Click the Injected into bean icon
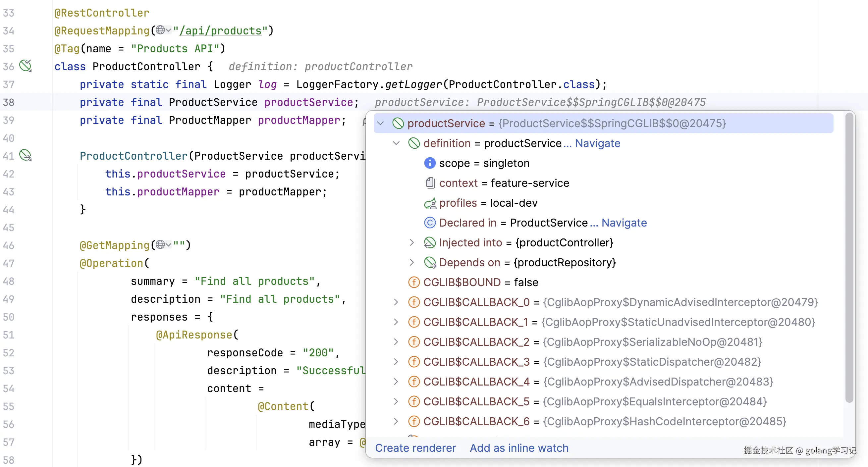The height and width of the screenshot is (467, 868). (x=430, y=242)
